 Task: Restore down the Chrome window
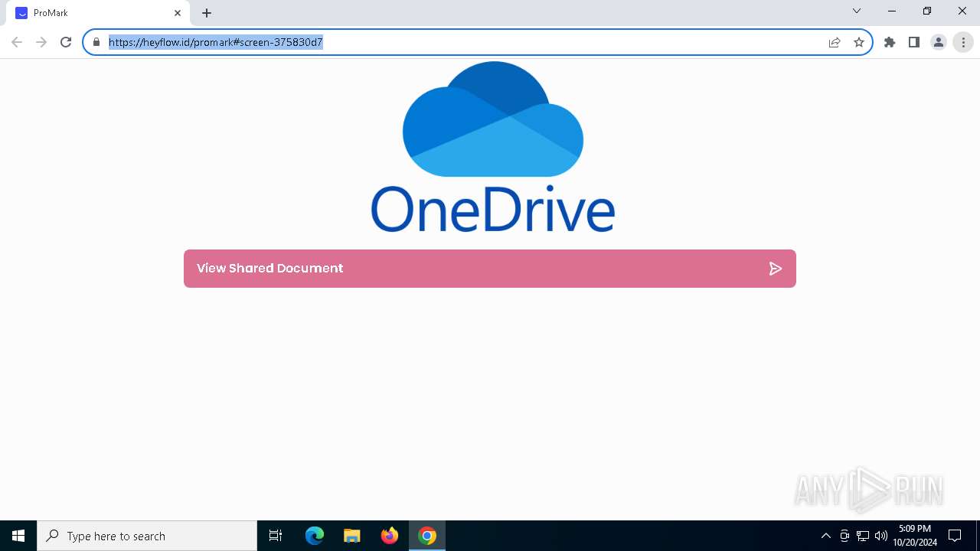(x=927, y=11)
